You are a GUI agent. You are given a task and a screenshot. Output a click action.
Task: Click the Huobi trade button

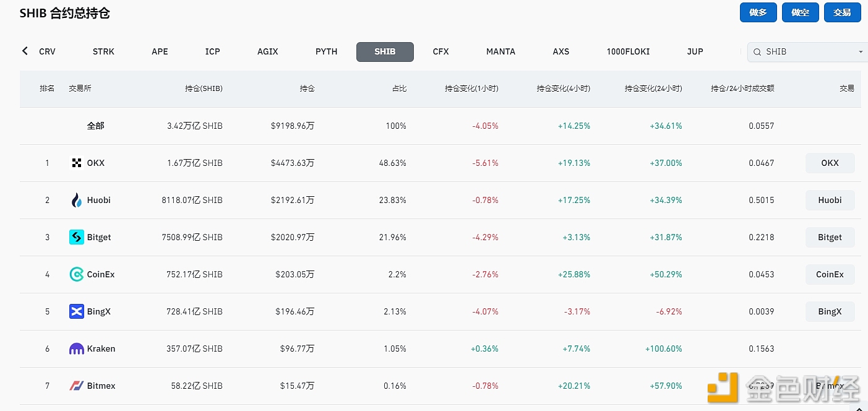pyautogui.click(x=830, y=201)
